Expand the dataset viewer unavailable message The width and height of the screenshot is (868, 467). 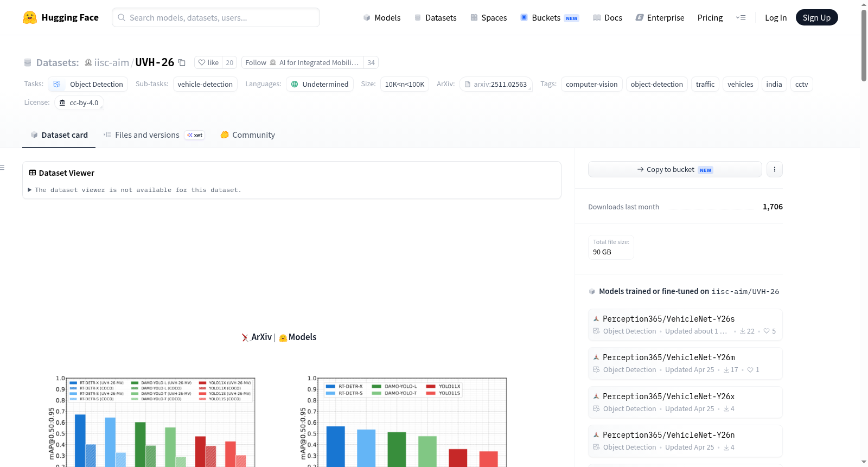coord(135,190)
